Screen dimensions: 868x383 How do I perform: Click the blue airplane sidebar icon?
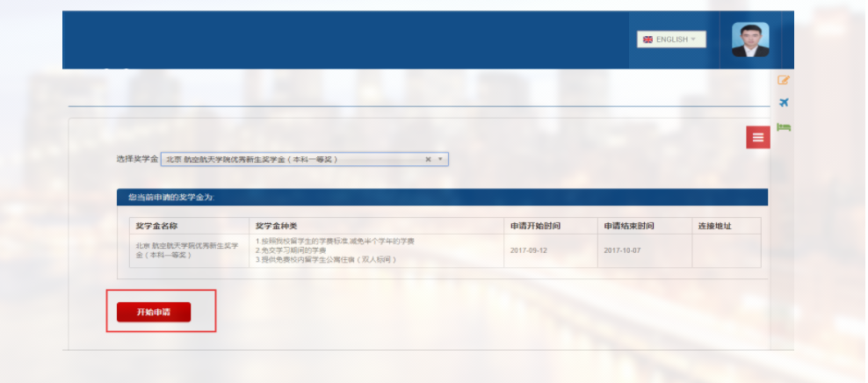pos(784,104)
